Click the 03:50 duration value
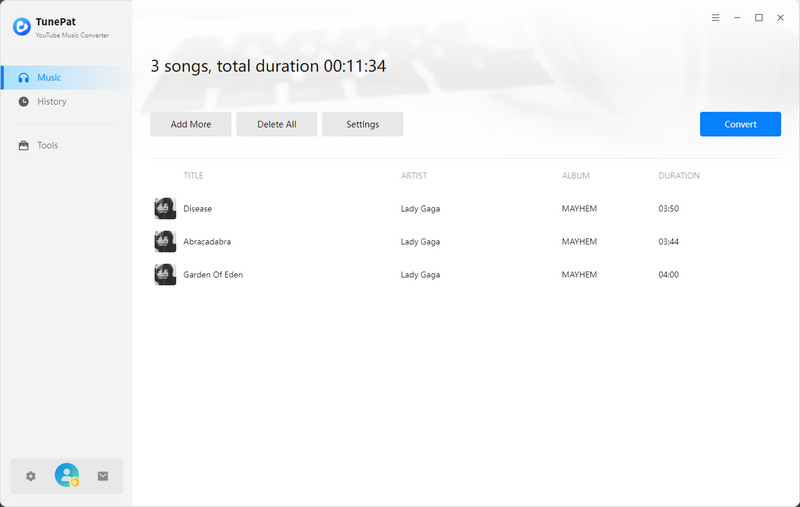This screenshot has width=800, height=507. point(668,209)
